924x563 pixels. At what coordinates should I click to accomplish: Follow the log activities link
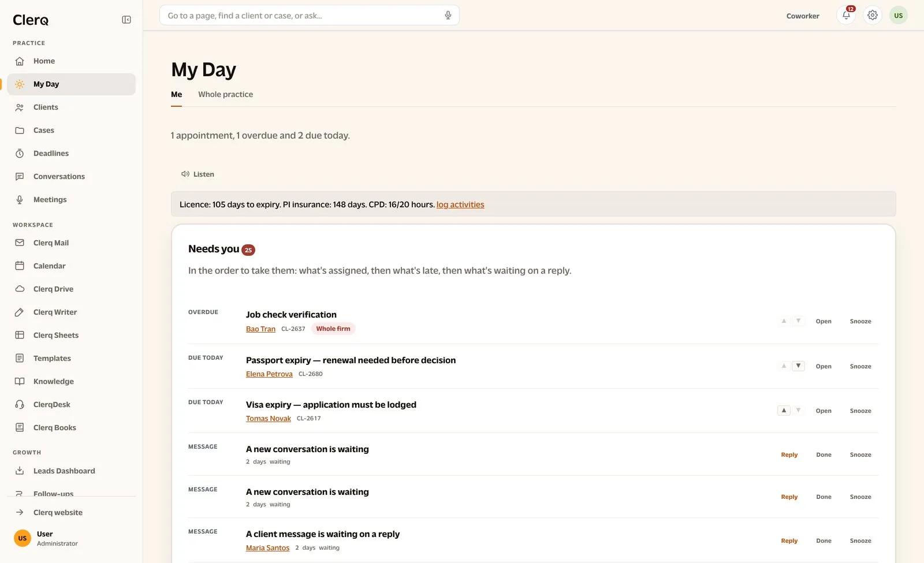click(x=460, y=204)
